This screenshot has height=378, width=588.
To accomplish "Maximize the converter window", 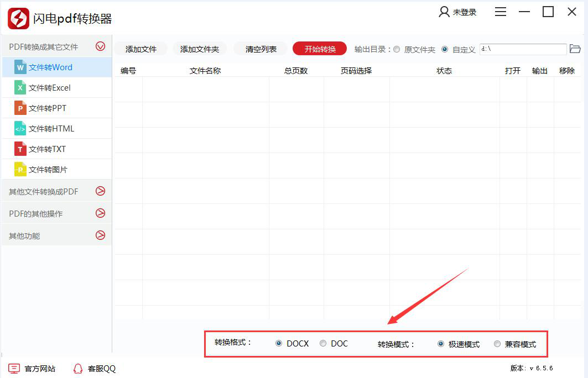I will pyautogui.click(x=548, y=12).
